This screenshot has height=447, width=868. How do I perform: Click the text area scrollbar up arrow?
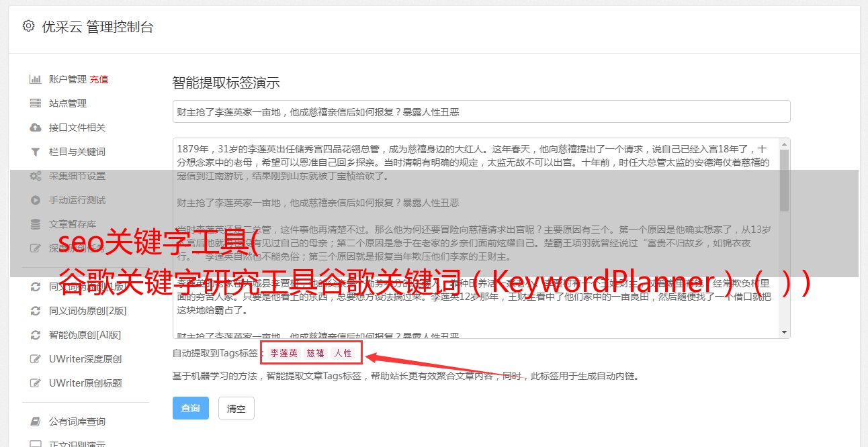point(784,144)
